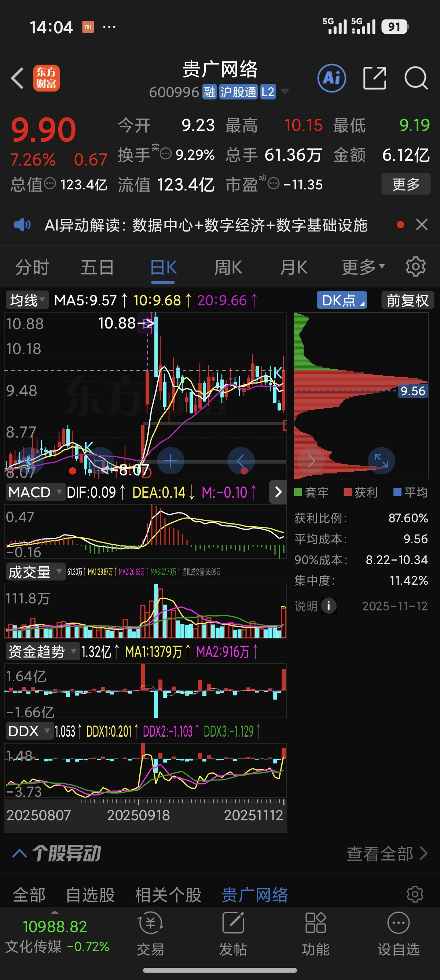The height and width of the screenshot is (980, 440).
Task: Open the 资金趋势 indicator dropdown
Action: [42, 651]
